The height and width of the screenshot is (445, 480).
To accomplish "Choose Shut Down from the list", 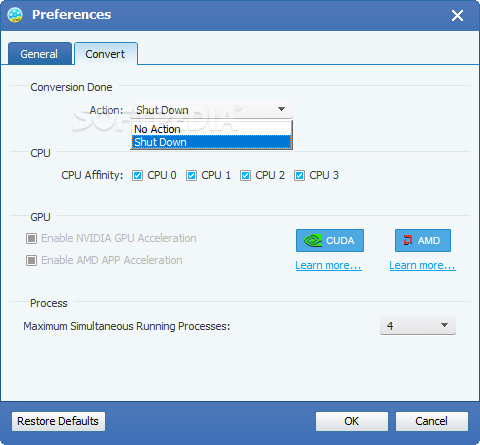I will click(211, 142).
